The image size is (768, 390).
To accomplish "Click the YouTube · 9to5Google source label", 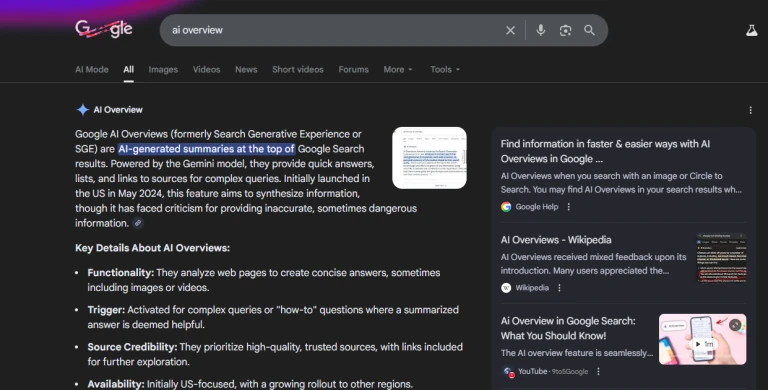I will (x=553, y=371).
